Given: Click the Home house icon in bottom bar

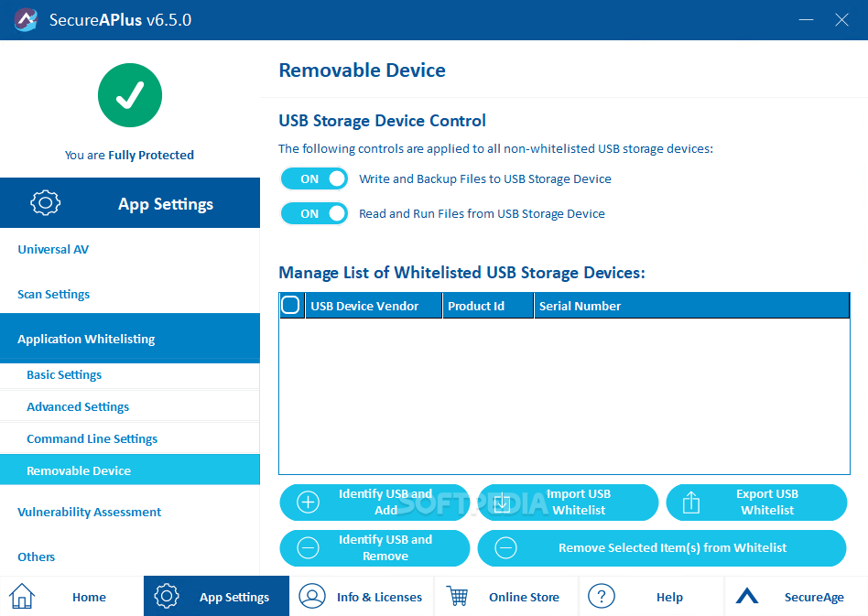Looking at the screenshot, I should [22, 597].
